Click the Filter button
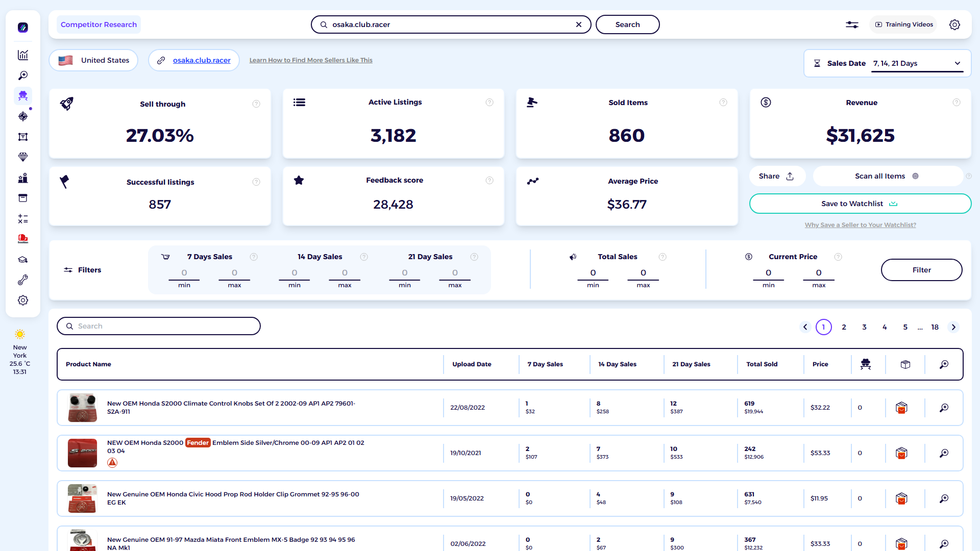 tap(922, 270)
